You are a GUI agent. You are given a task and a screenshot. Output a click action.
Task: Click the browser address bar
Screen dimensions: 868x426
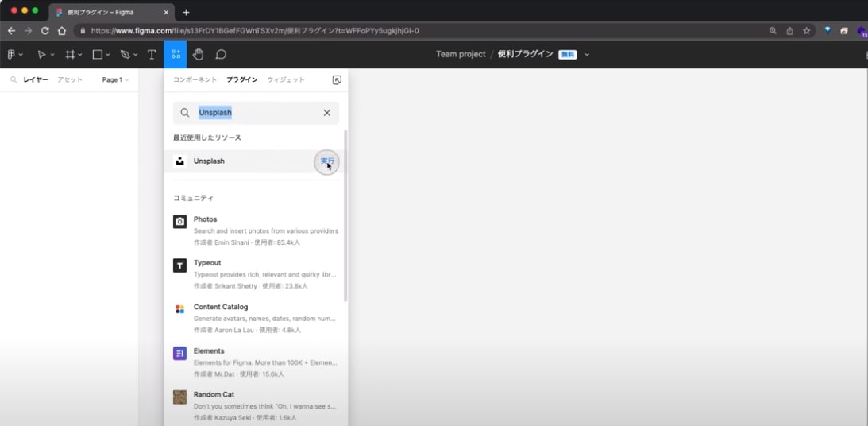pos(421,31)
